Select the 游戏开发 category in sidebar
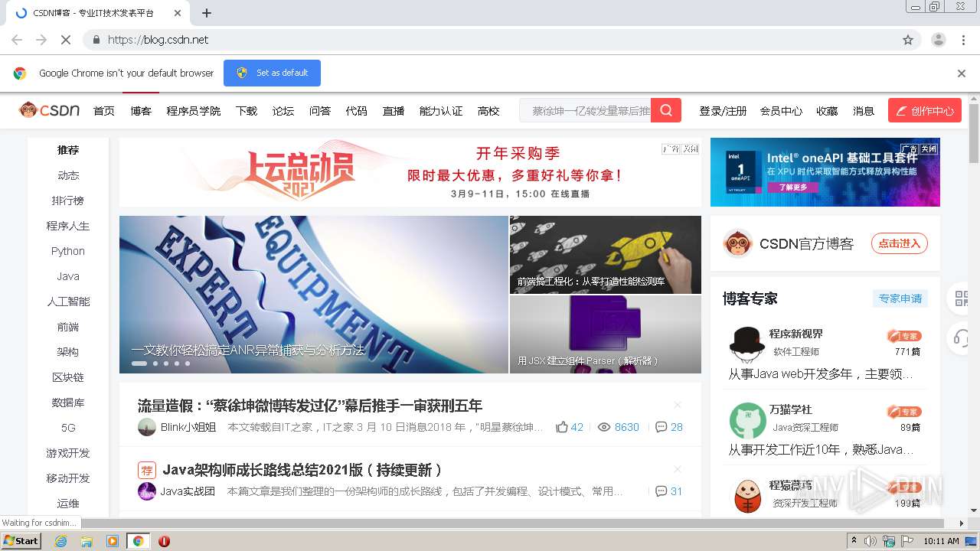This screenshot has width=980, height=551. tap(68, 453)
